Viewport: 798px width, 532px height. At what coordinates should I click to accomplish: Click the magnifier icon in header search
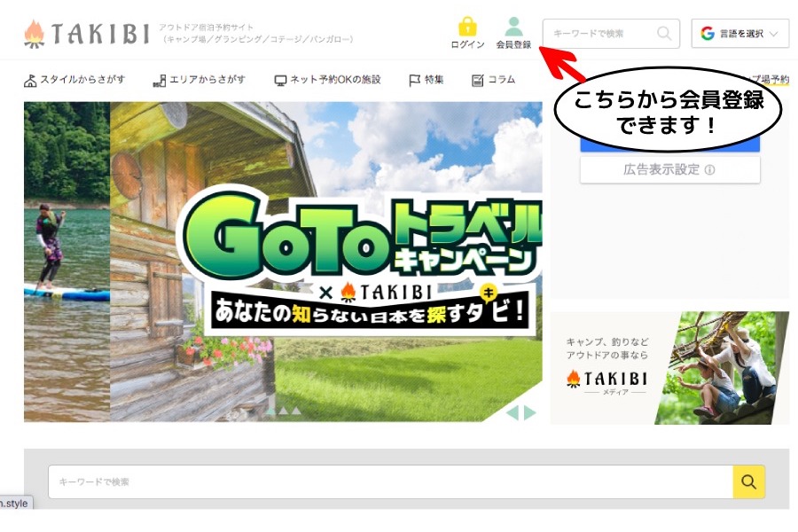pos(664,34)
